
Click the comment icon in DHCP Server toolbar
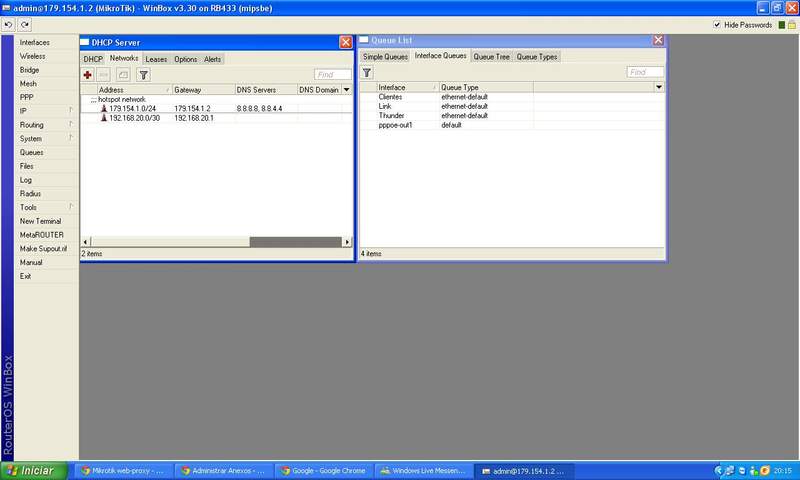coord(123,75)
